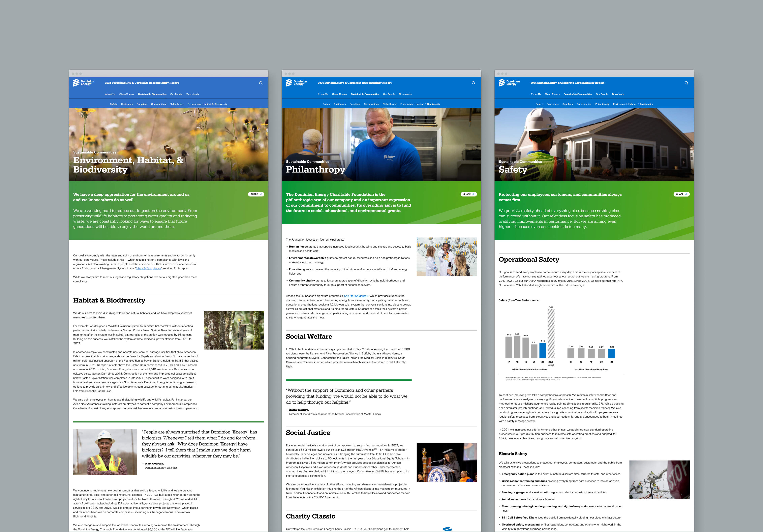Click the hatched 1.50 industry average bar
This screenshot has width=763, height=532.
coord(551,333)
